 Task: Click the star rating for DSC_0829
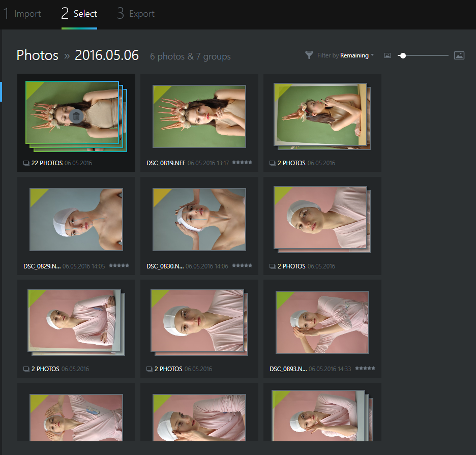[119, 265]
